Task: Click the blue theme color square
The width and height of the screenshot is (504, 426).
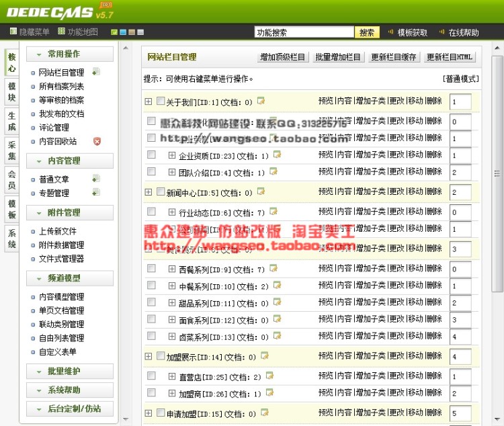Action: 123,32
